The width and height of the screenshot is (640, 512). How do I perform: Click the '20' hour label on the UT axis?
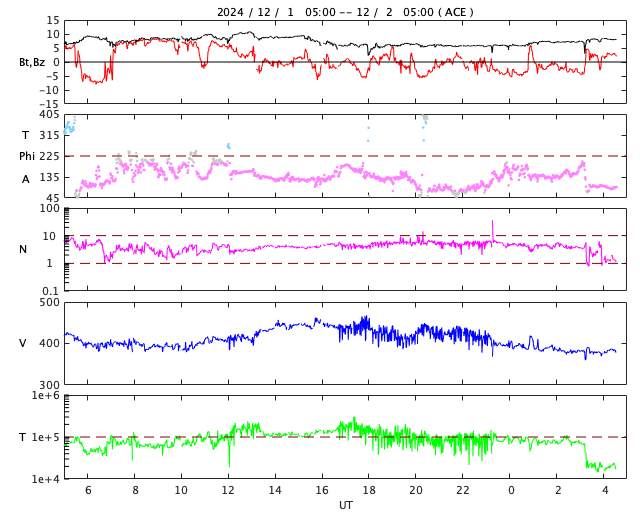click(416, 490)
